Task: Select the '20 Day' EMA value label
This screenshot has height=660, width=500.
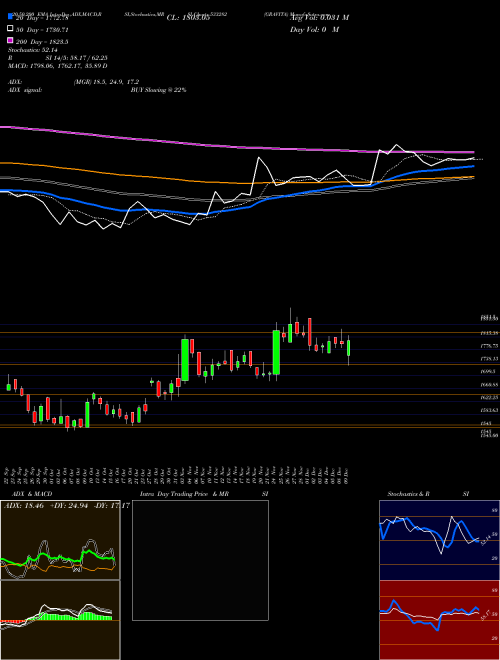Action: tap(42, 18)
